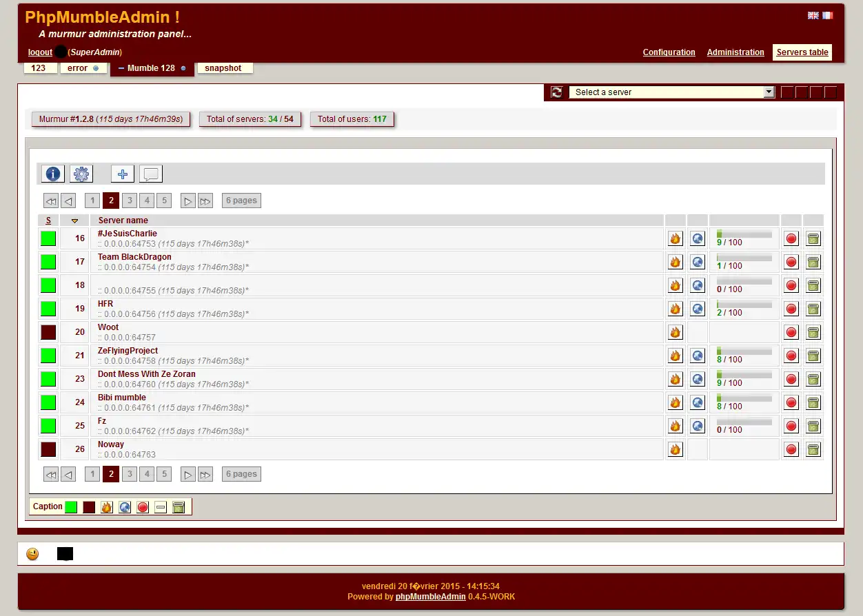Toggle green status square of Bibi mumble
The width and height of the screenshot is (863, 616).
click(x=48, y=402)
